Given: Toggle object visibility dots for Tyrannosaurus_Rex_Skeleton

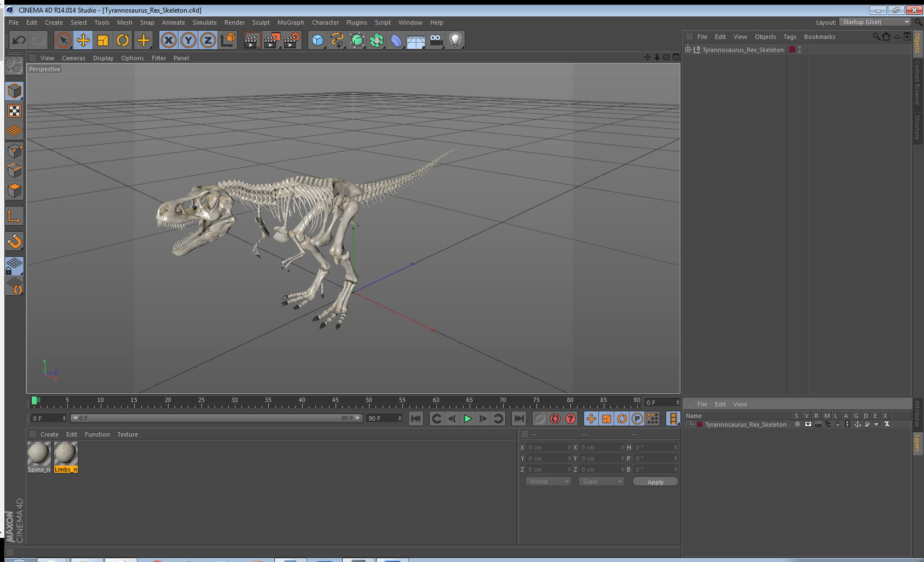Looking at the screenshot, I should (x=800, y=49).
